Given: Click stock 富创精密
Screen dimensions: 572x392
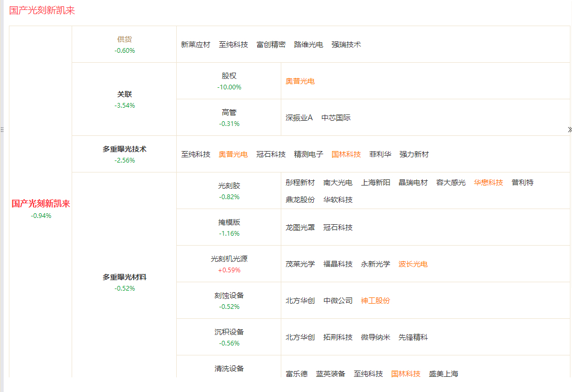Looking at the screenshot, I should coord(271,44).
